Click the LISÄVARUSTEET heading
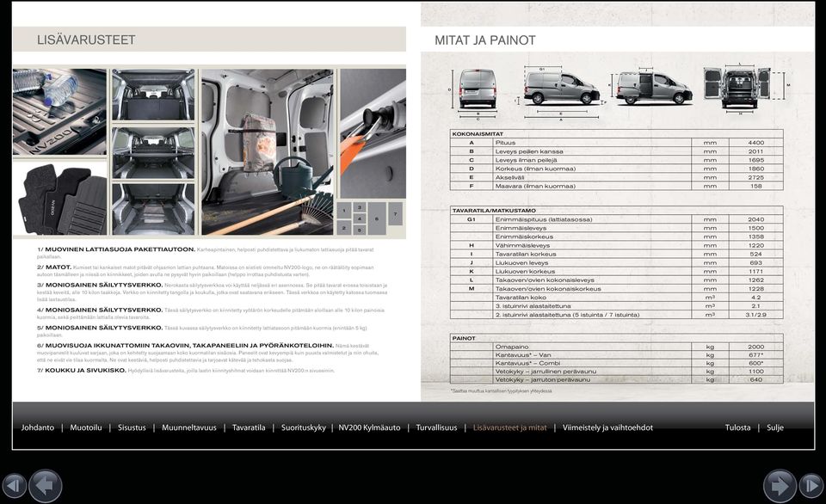 tap(86, 40)
